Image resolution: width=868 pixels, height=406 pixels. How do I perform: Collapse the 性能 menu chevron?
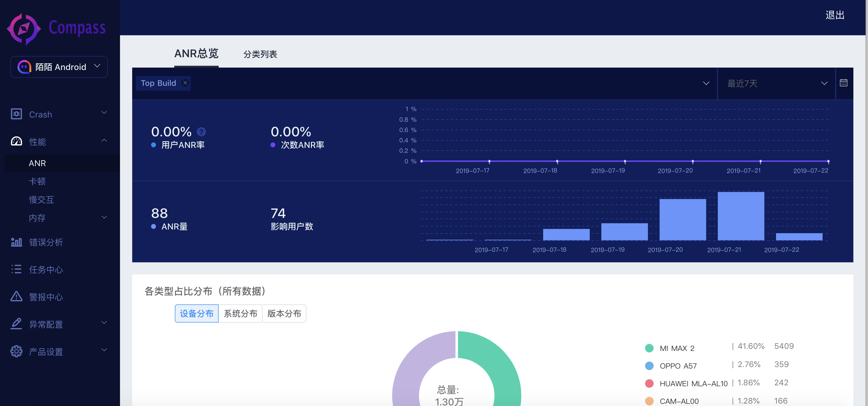104,140
